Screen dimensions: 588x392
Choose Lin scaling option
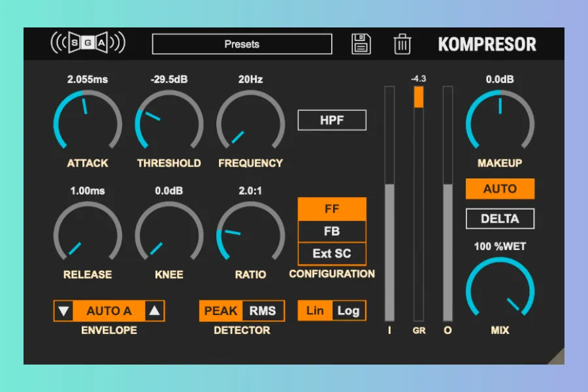[x=315, y=310]
